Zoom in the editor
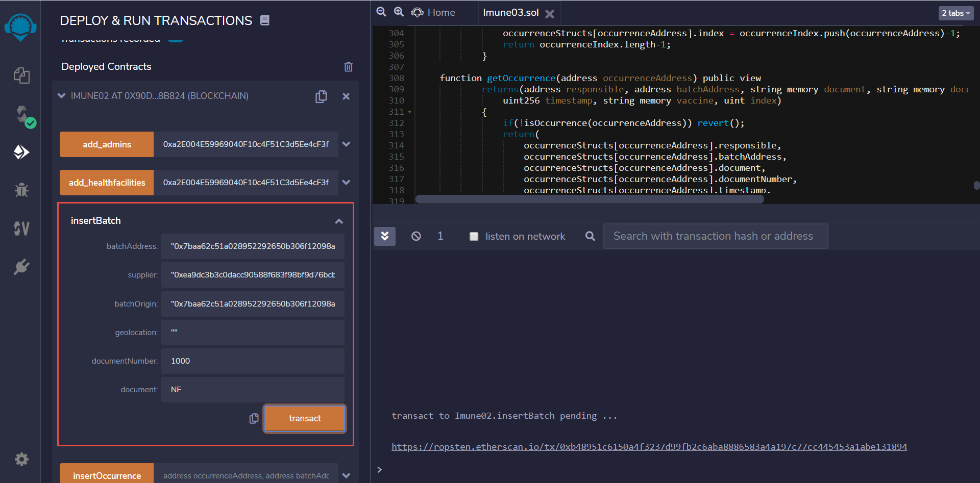This screenshot has width=980, height=483. click(x=399, y=12)
